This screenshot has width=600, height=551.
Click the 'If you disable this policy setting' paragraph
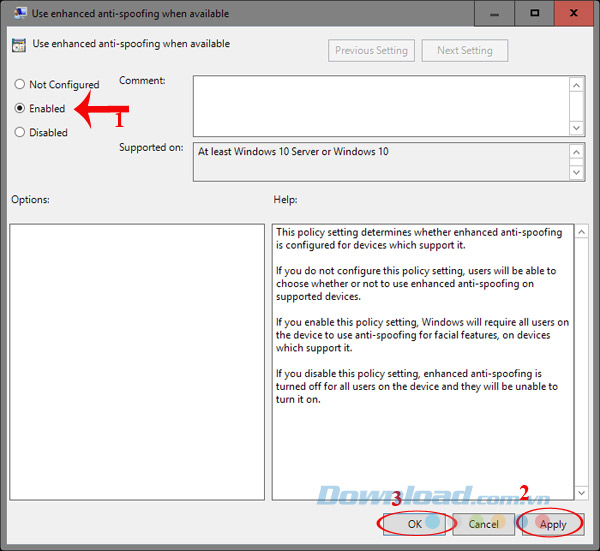(x=417, y=386)
